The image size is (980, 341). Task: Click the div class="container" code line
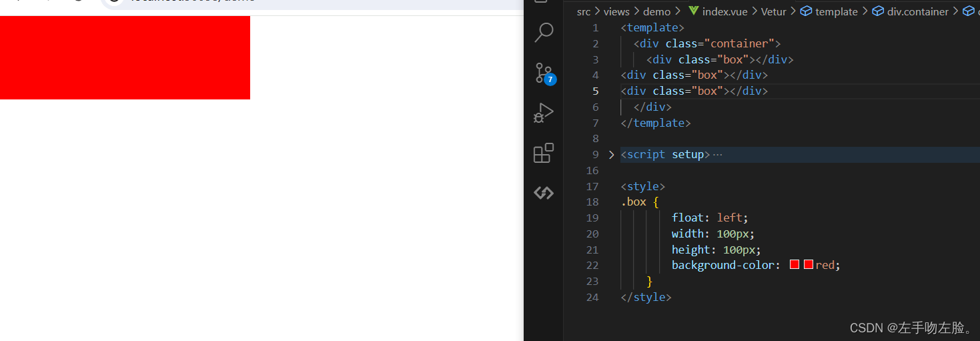pyautogui.click(x=707, y=44)
